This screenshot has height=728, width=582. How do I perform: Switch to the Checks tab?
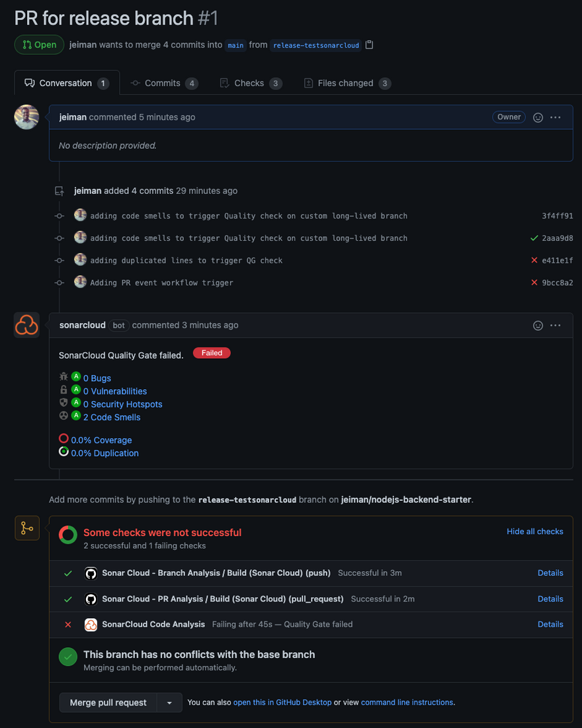click(x=249, y=83)
